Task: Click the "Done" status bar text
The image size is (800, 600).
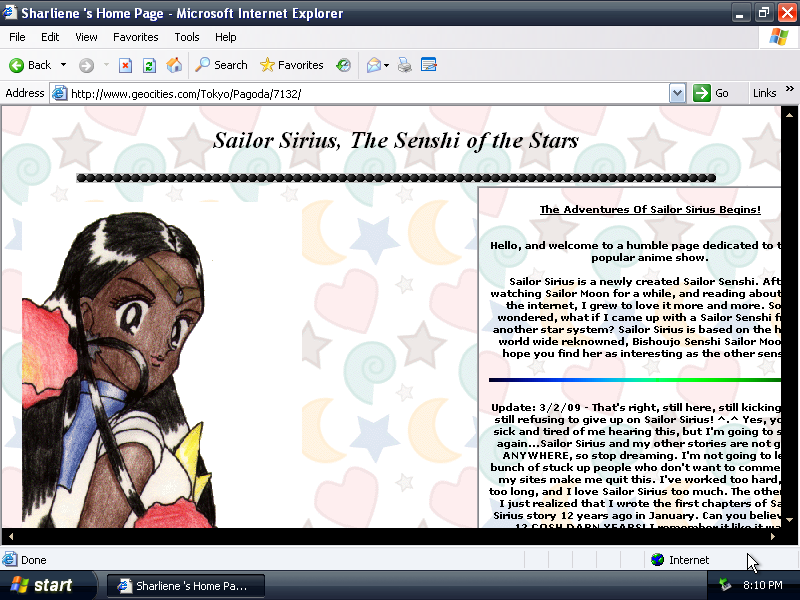Action: coord(34,560)
